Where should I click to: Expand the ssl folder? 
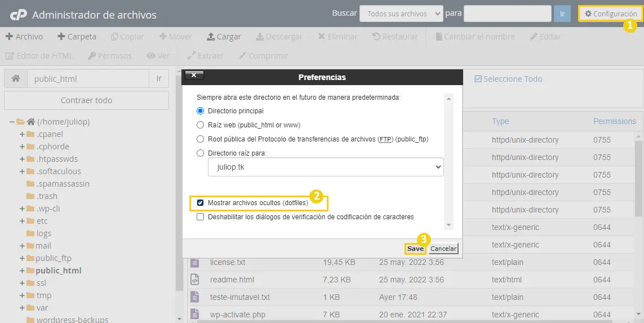[22, 283]
